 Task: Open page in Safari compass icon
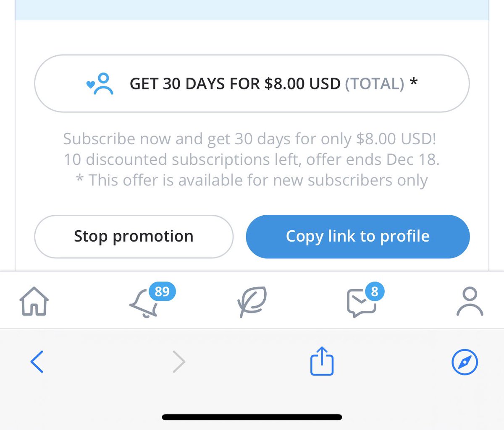(x=465, y=362)
